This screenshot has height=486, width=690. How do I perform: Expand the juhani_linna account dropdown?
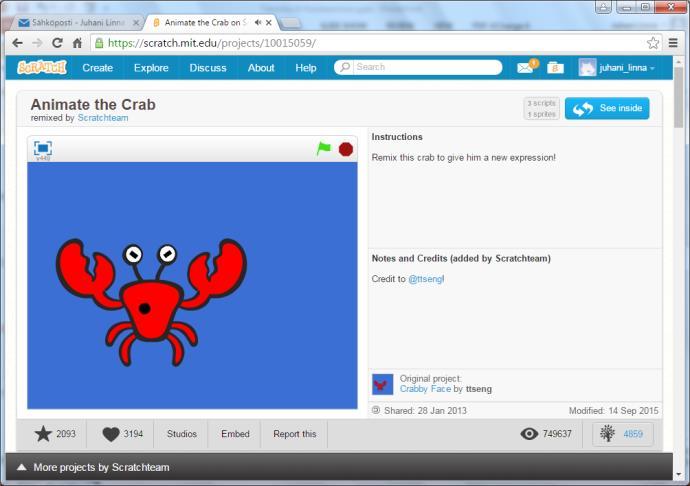(627, 68)
